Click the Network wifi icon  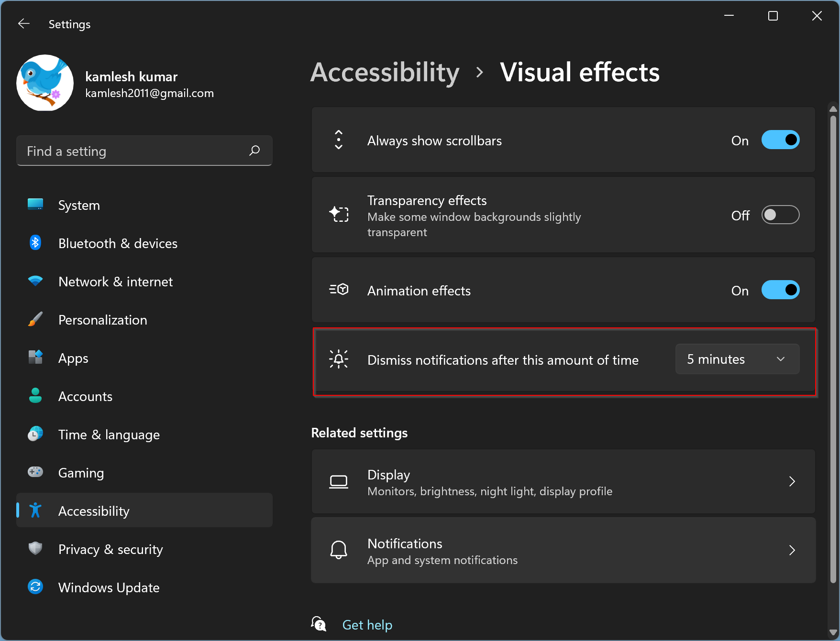click(35, 281)
